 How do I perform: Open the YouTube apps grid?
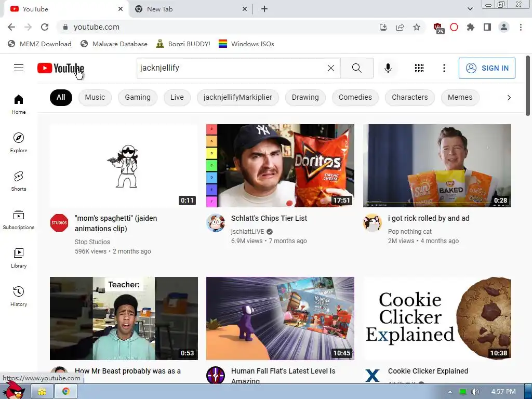pyautogui.click(x=419, y=68)
